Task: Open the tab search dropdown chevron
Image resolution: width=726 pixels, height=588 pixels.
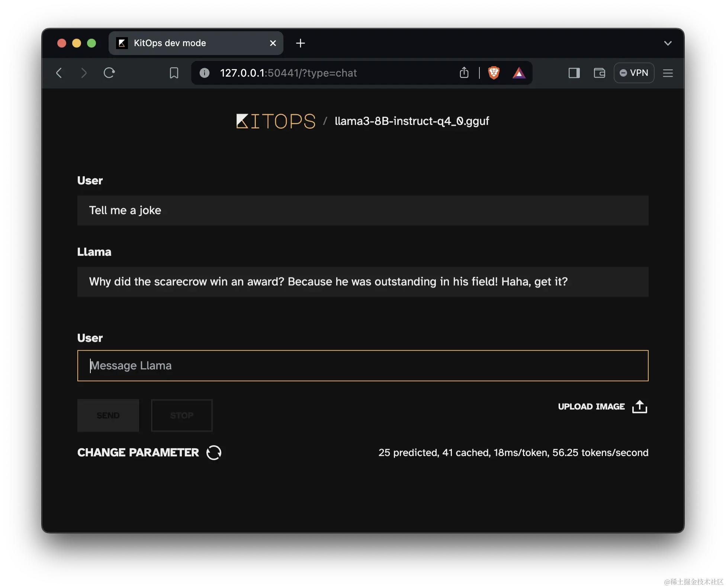Action: 668,43
